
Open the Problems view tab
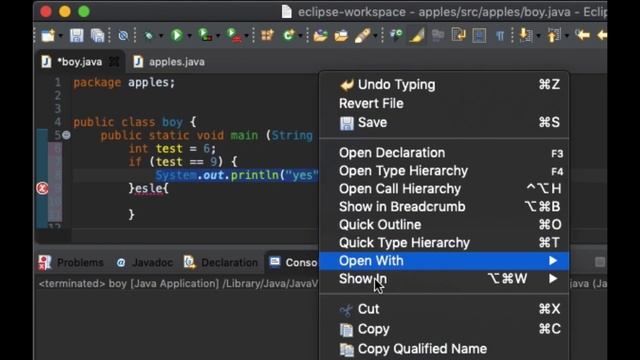(x=71, y=263)
